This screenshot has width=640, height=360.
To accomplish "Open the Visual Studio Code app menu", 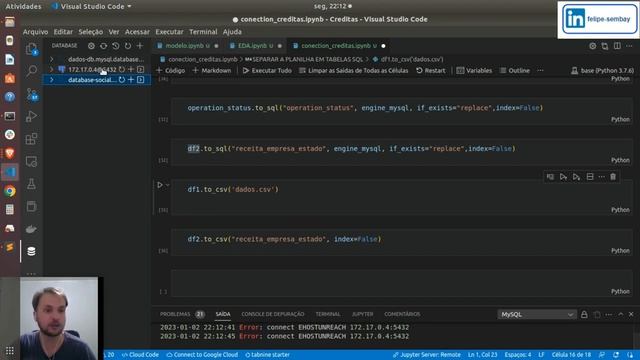I will [92, 6].
